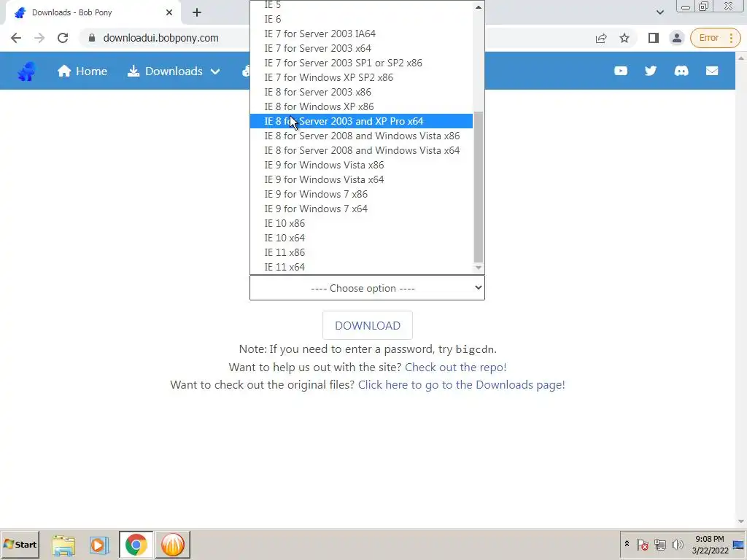Open the Action Center flag icon
Screen dimensions: 747x560
(x=643, y=544)
